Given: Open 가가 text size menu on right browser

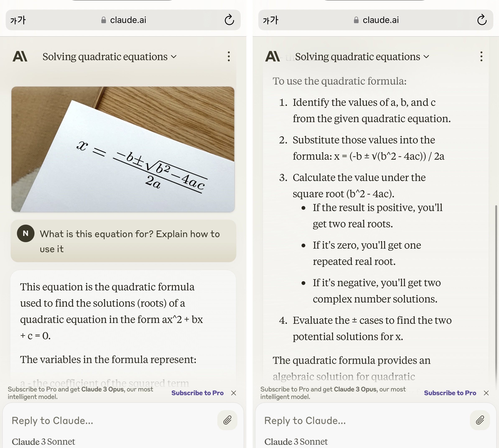Looking at the screenshot, I should (271, 20).
